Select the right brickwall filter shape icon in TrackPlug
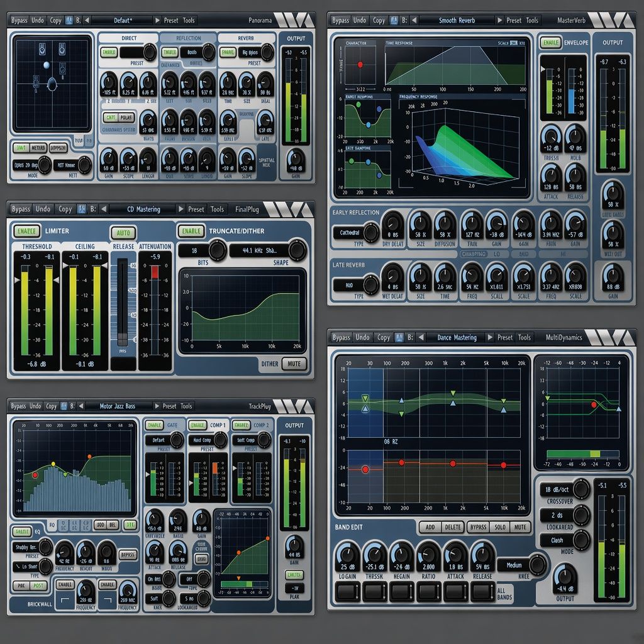This screenshot has height=644, width=644. [108, 601]
